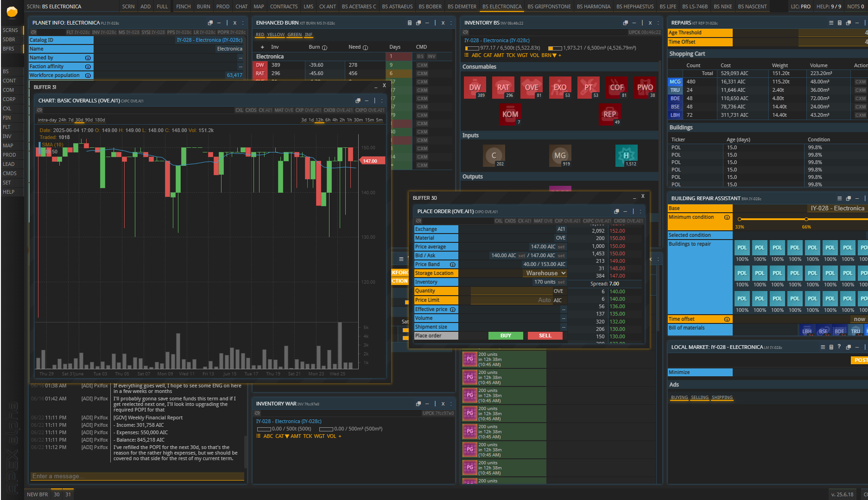Open the FINCH screen tab
Image resolution: width=868 pixels, height=500 pixels.
183,6
